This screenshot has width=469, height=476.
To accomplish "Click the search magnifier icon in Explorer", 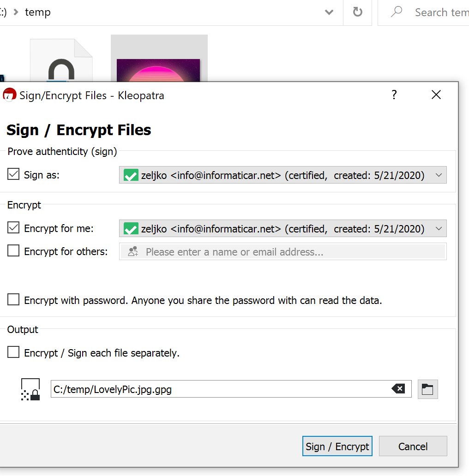I will click(x=397, y=12).
